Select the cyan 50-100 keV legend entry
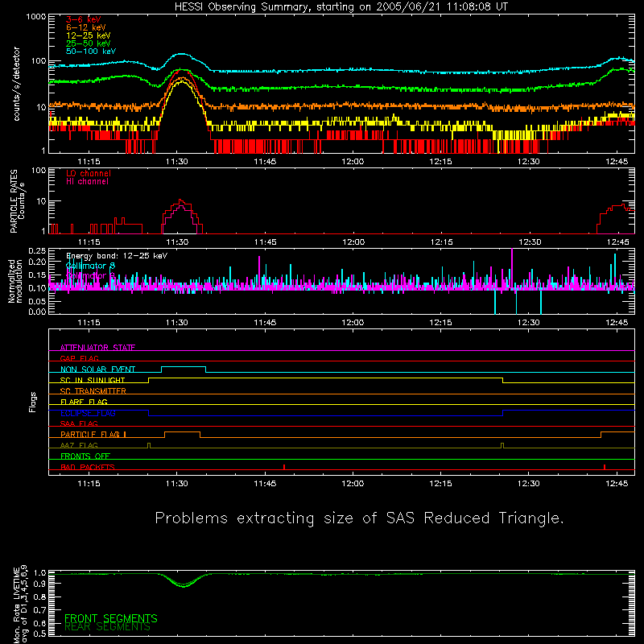Screen dimensions: 644x644 91,52
